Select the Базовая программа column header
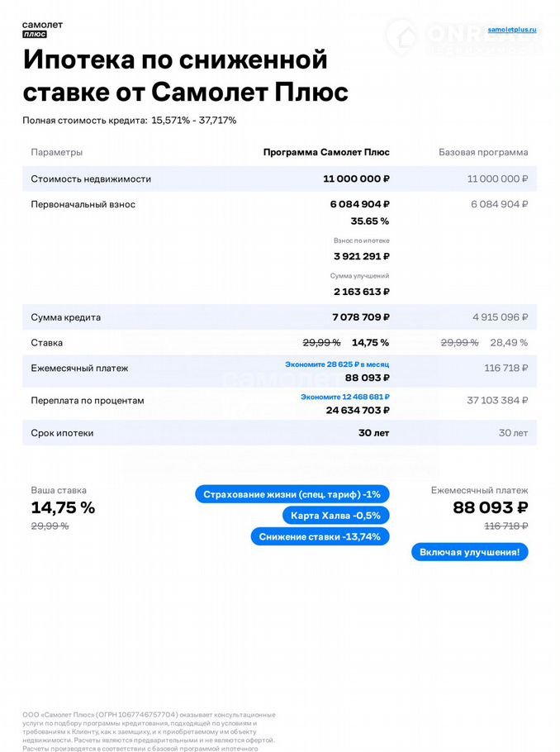 [483, 152]
